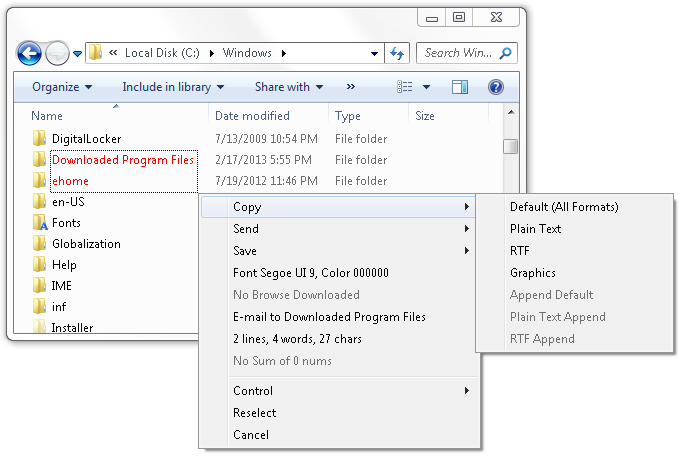Click the scrollbar up arrow
Screen dimensions: 684x460
click(x=511, y=112)
